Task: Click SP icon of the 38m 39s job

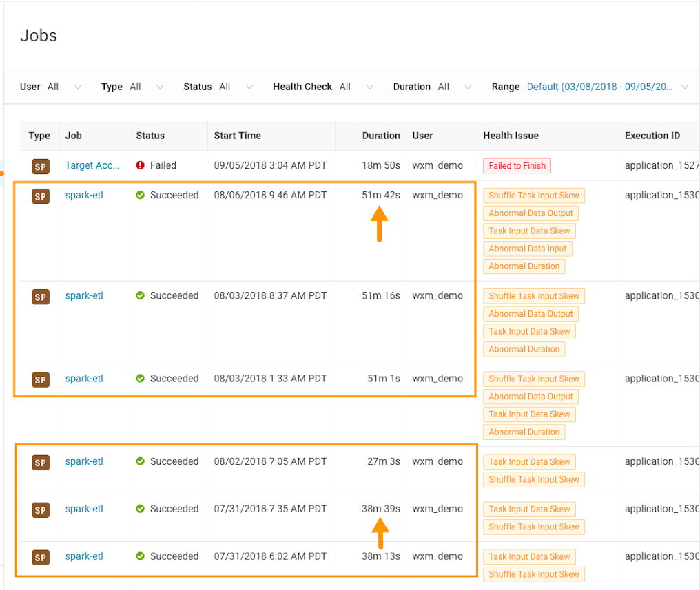Action: [x=40, y=510]
